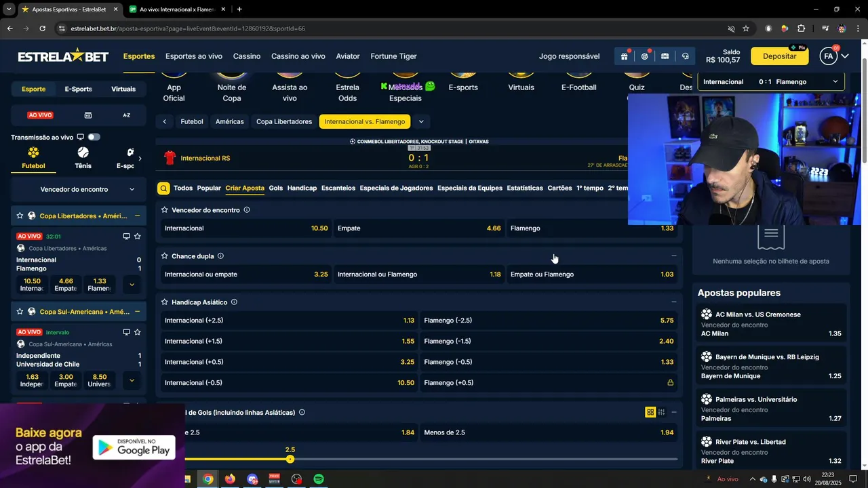Collapse the Chance dupla market
Viewport: 868px width, 488px height.
[x=673, y=256]
